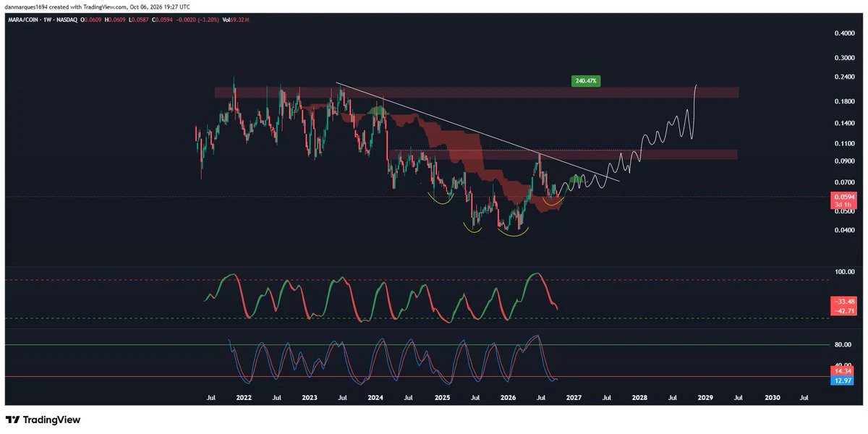Viewport: 868px width, 434px height.
Task: Select the 0.0700 price axis label
Action: coord(843,182)
